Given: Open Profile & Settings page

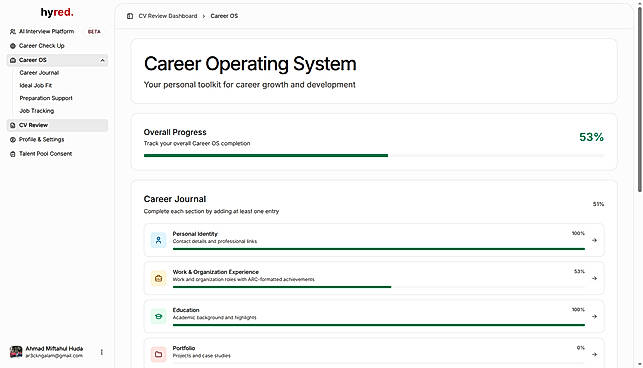Looking at the screenshot, I should [x=41, y=139].
